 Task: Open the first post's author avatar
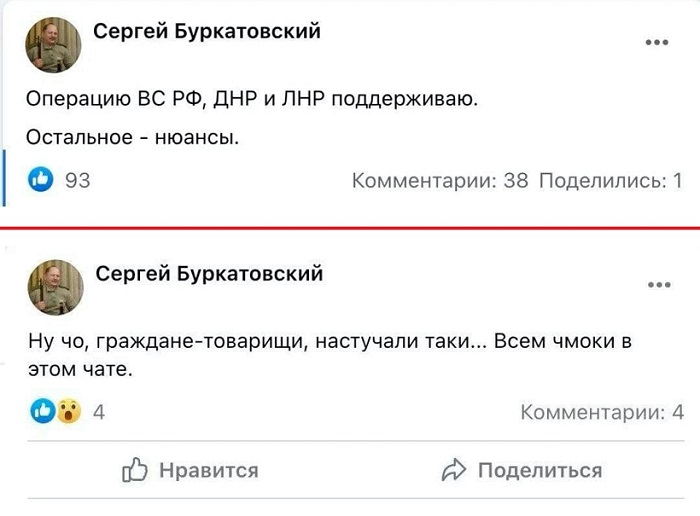(x=54, y=45)
